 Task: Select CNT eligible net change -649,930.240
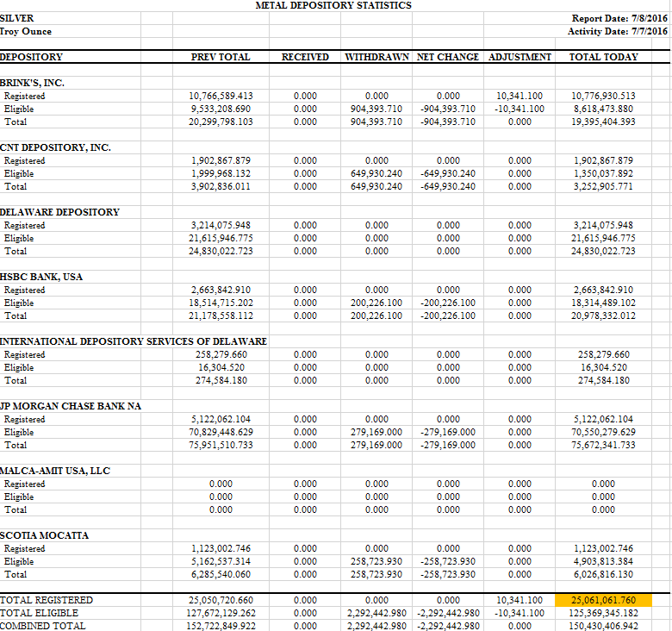tap(448, 173)
